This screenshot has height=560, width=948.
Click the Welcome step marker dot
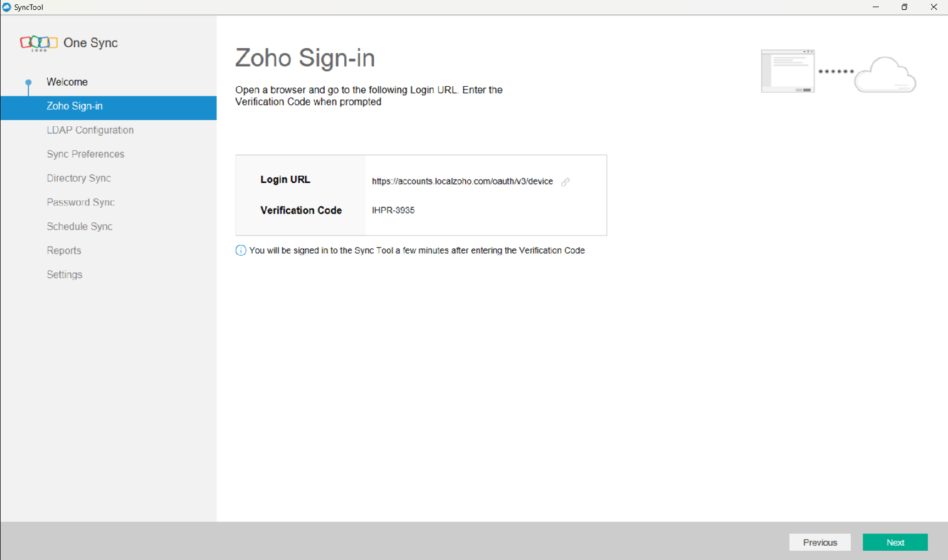[x=29, y=82]
